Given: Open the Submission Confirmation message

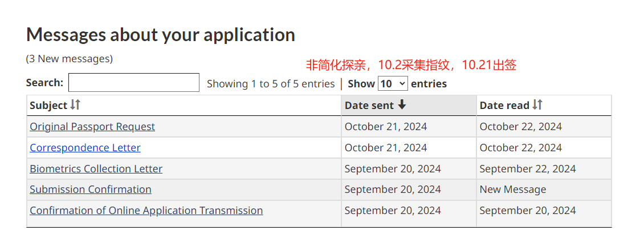Looking at the screenshot, I should pos(91,189).
